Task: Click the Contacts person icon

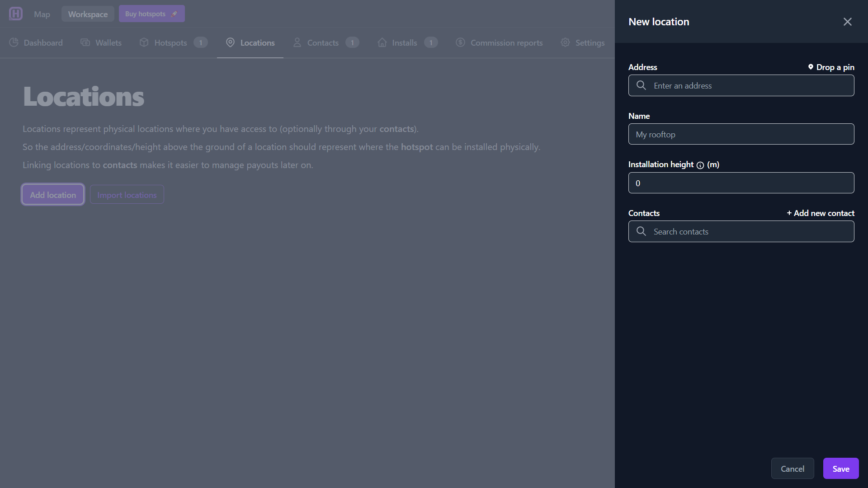Action: (297, 42)
